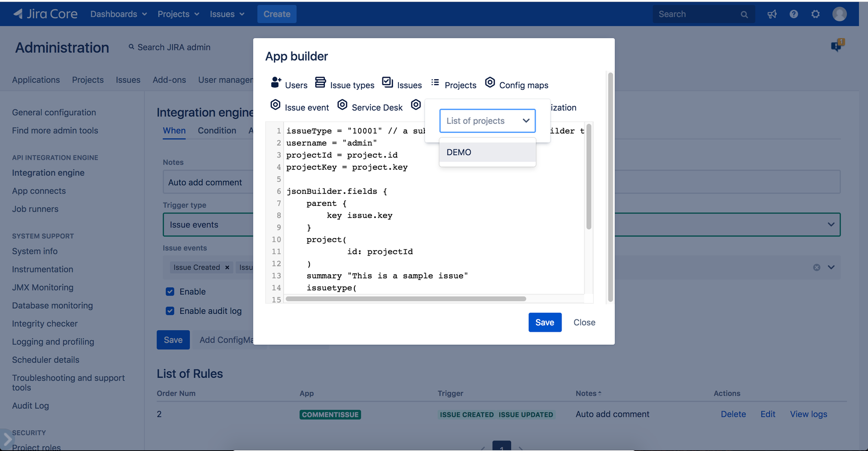Click the COMMENTISSUE app badge
Image resolution: width=868 pixels, height=451 pixels.
click(330, 414)
